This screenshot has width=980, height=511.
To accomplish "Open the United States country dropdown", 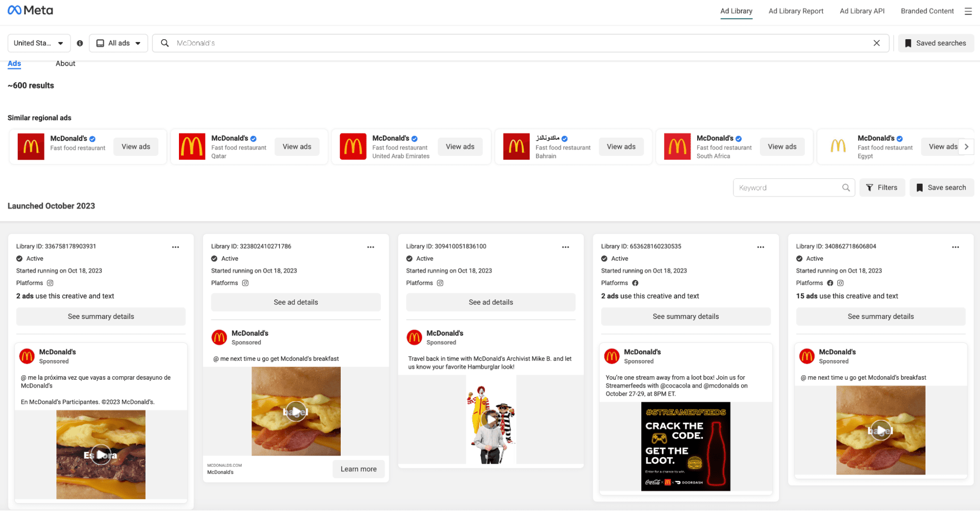I will click(39, 43).
